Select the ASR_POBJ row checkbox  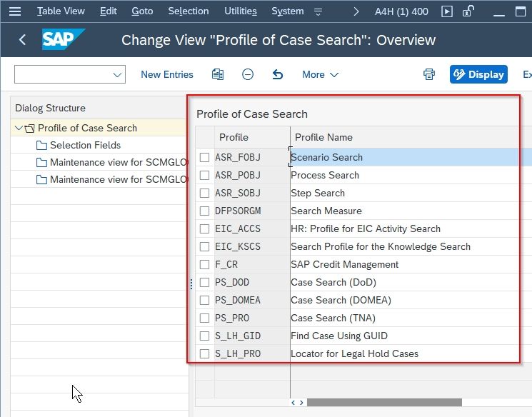click(204, 176)
